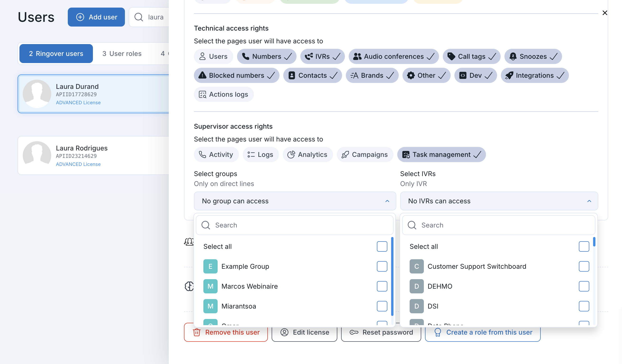Check the DEHMO IVR checkbox
This screenshot has width=622, height=364.
click(584, 287)
